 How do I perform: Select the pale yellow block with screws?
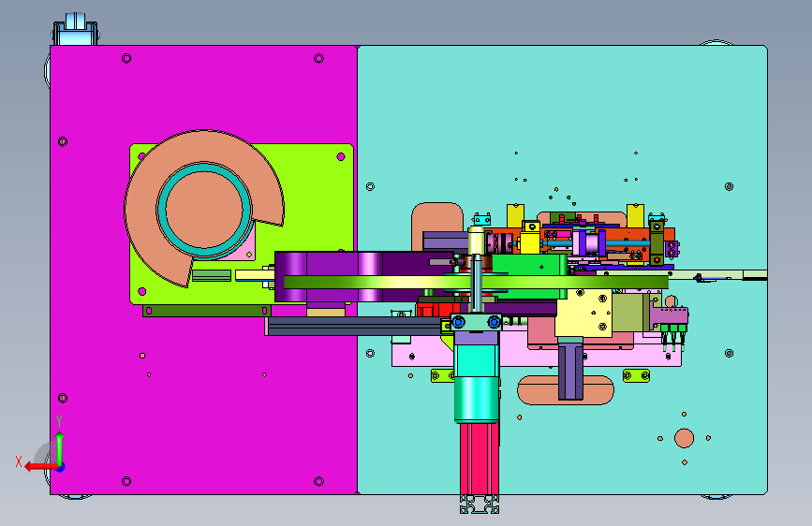point(584,313)
